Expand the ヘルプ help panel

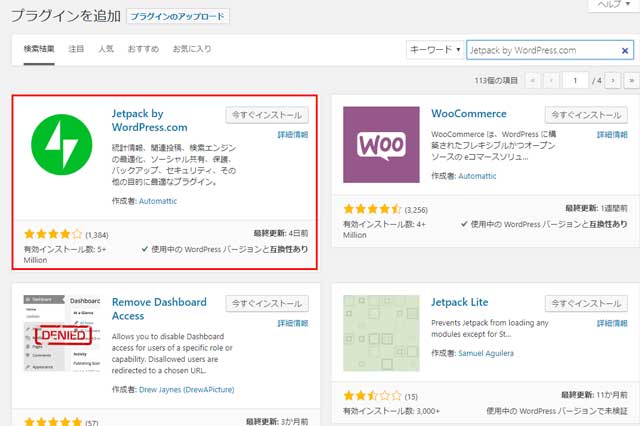coord(613,4)
